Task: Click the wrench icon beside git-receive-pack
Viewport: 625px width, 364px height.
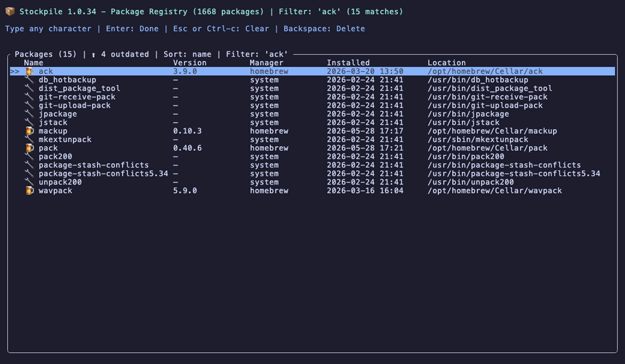Action: (x=29, y=97)
